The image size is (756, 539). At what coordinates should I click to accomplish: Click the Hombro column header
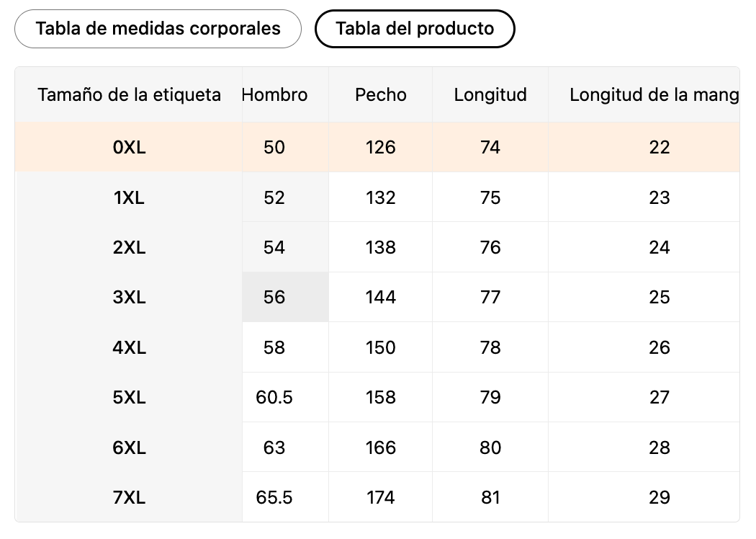tap(274, 94)
